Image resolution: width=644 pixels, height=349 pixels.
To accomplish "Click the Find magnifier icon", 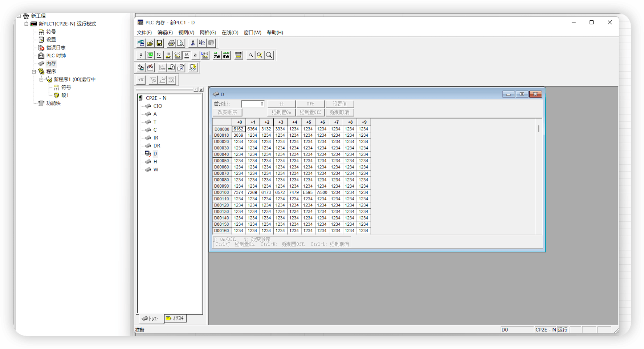I will pyautogui.click(x=251, y=55).
